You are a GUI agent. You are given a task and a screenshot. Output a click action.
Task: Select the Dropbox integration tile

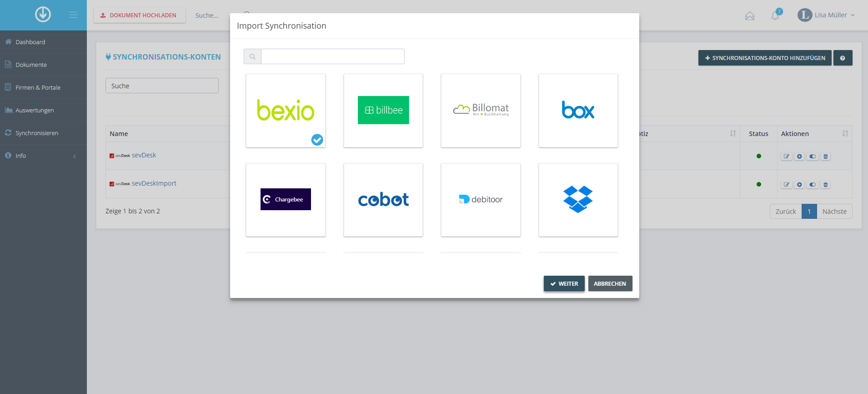click(x=578, y=200)
